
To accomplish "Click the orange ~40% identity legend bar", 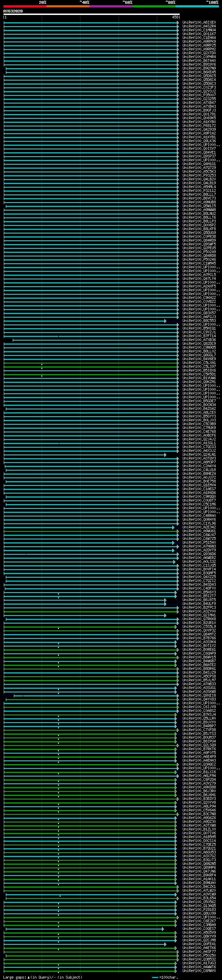I will pos(68,6).
